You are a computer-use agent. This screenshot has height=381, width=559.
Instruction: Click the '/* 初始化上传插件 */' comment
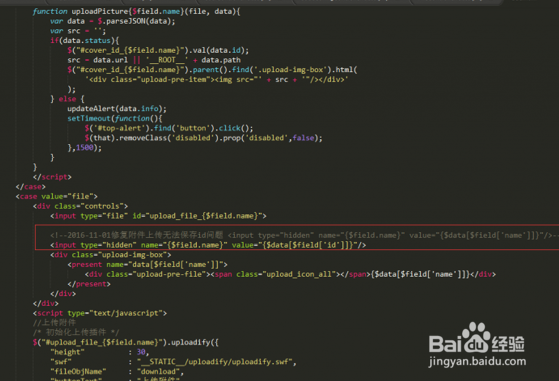[x=76, y=333]
